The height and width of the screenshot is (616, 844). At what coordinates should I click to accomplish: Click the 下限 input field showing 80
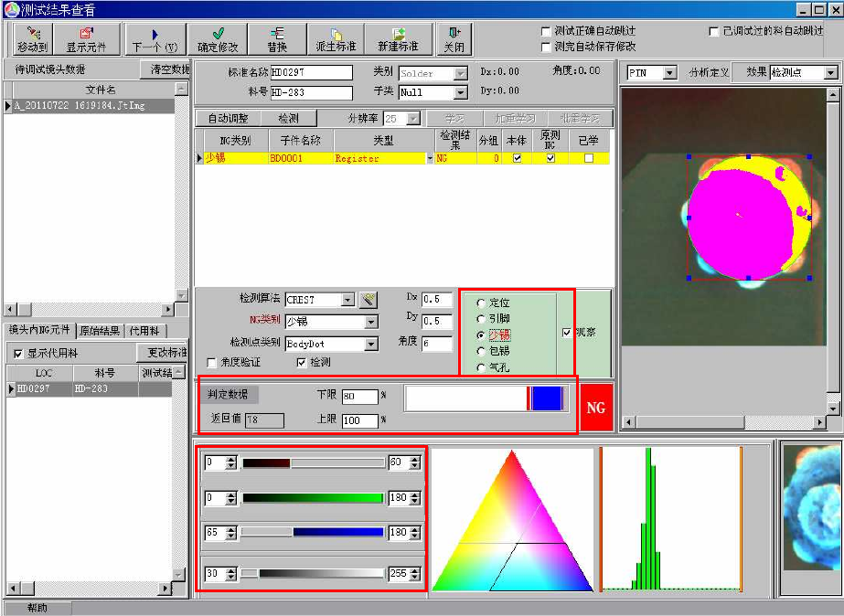coord(359,397)
